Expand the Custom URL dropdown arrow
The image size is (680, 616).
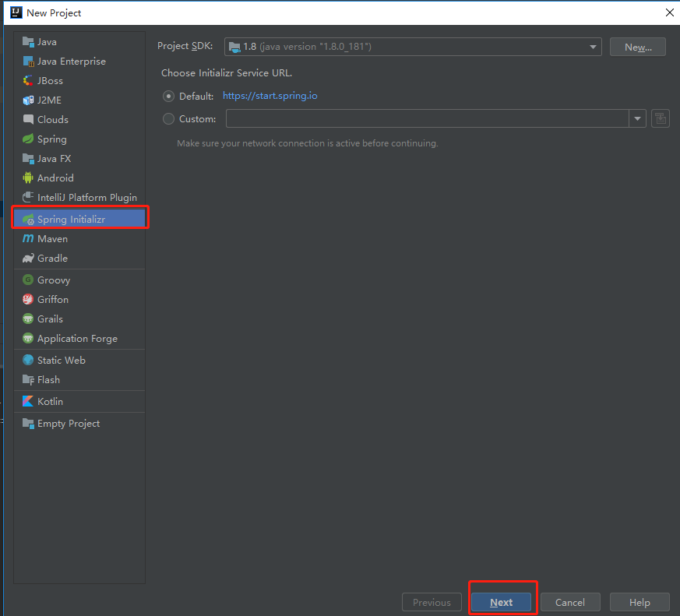(637, 119)
